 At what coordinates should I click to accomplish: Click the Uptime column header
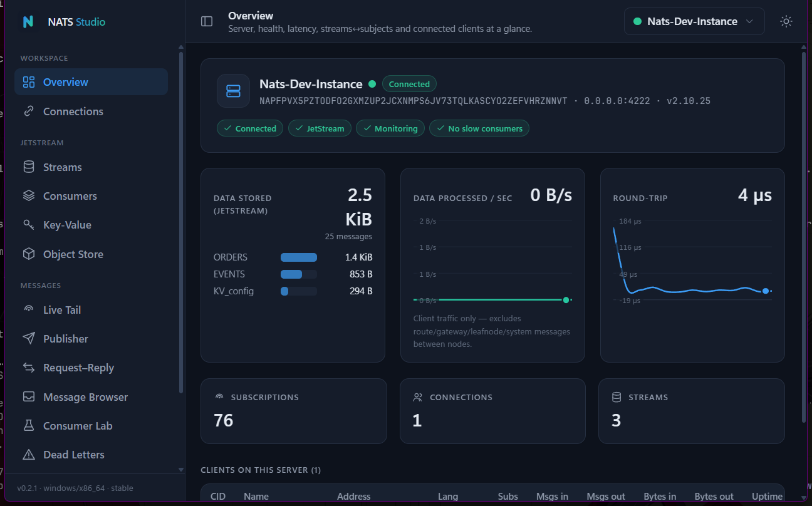(x=768, y=497)
